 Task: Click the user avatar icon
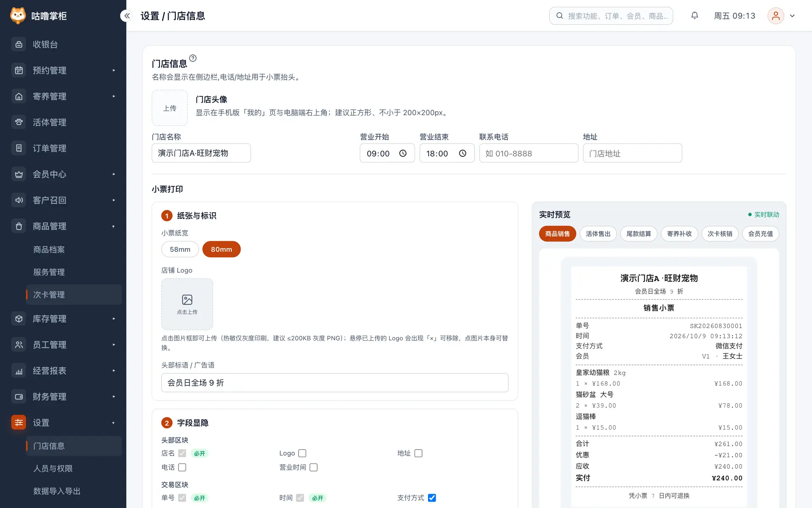point(776,16)
